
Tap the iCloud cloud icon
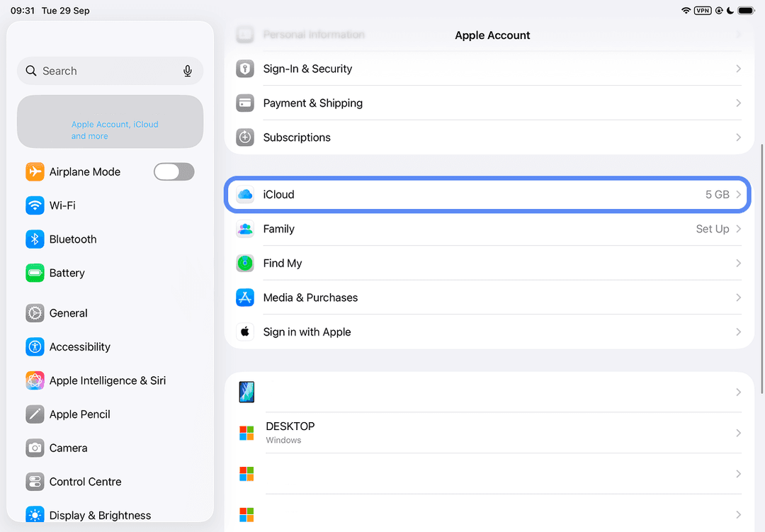245,194
